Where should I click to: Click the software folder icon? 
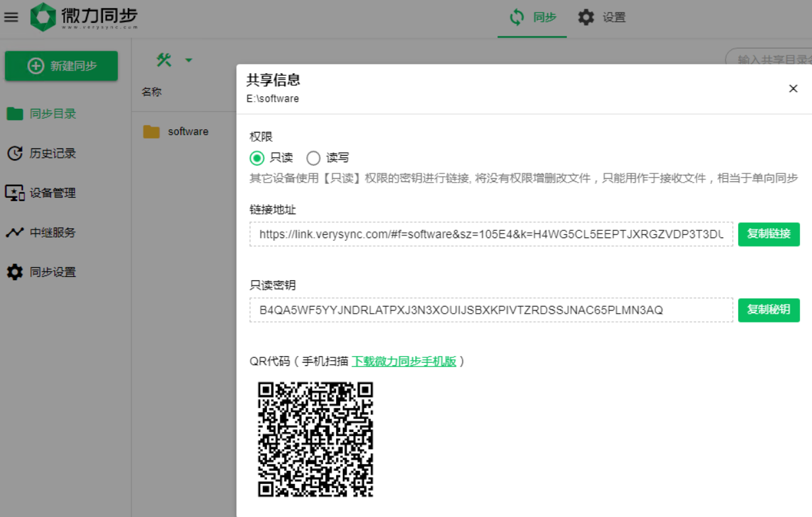152,132
